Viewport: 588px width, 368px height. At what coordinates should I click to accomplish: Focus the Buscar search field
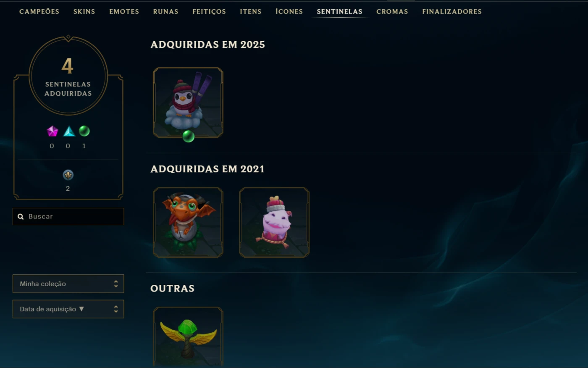[x=68, y=216]
